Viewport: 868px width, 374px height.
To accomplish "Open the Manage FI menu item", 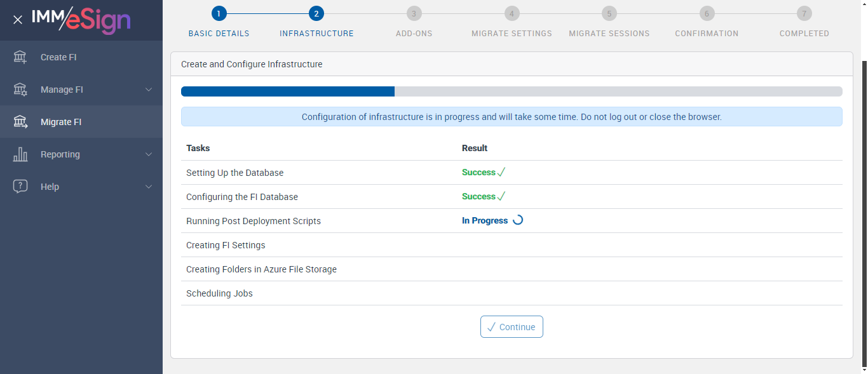I will click(81, 90).
